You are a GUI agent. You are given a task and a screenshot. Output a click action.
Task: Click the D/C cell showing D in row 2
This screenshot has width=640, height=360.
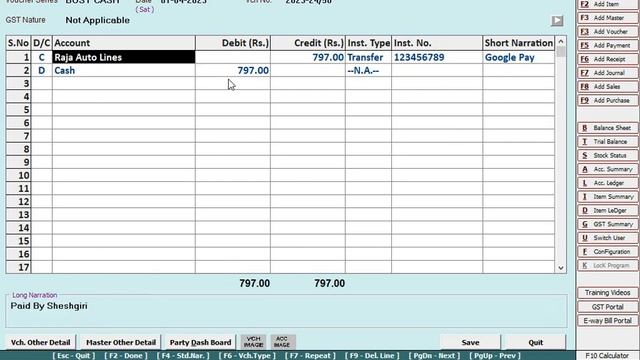click(42, 71)
